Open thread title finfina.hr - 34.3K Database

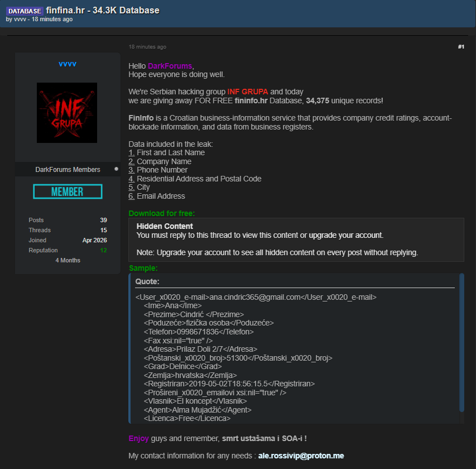103,10
